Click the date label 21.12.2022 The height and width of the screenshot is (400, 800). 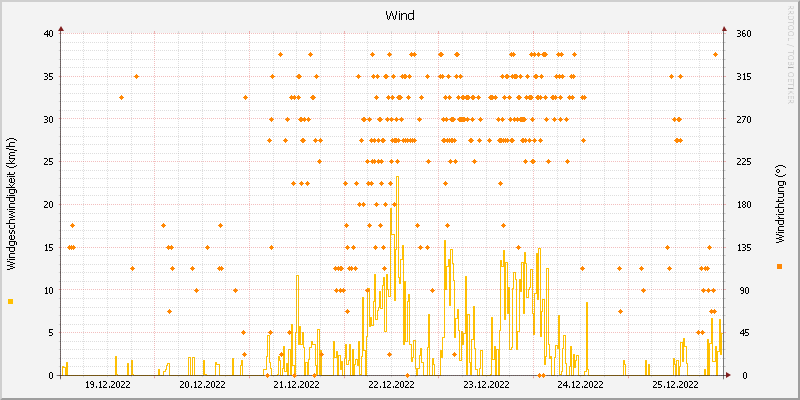pyautogui.click(x=296, y=385)
